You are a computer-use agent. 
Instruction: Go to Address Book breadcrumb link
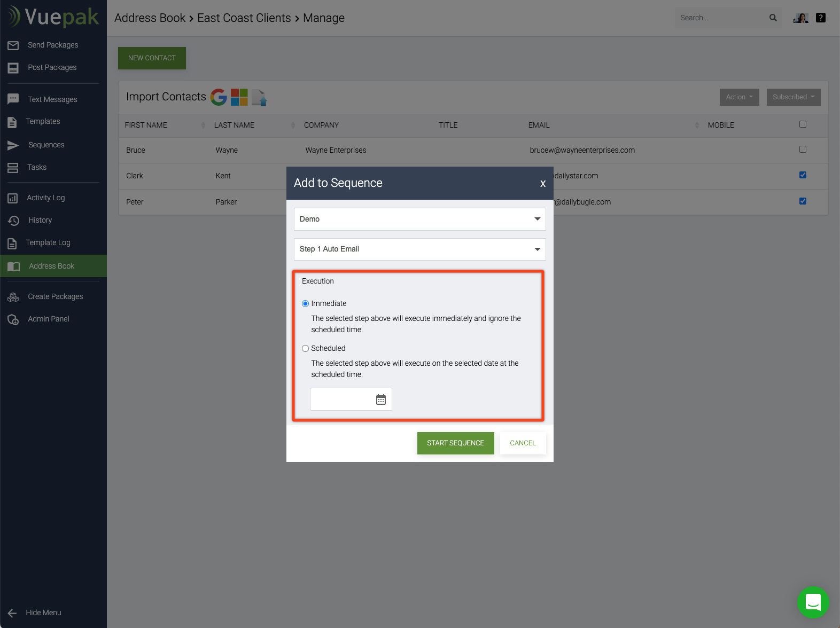tap(150, 18)
